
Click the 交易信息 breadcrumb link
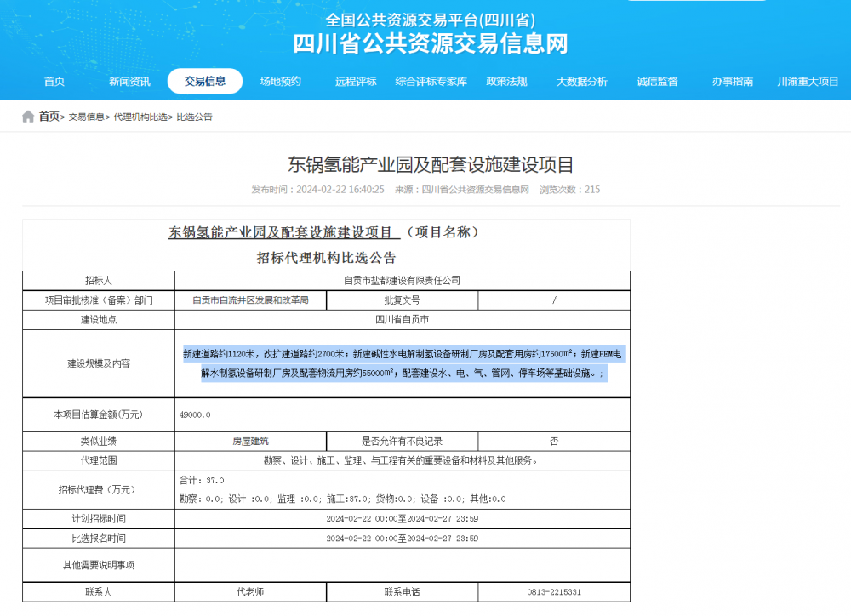(86, 117)
